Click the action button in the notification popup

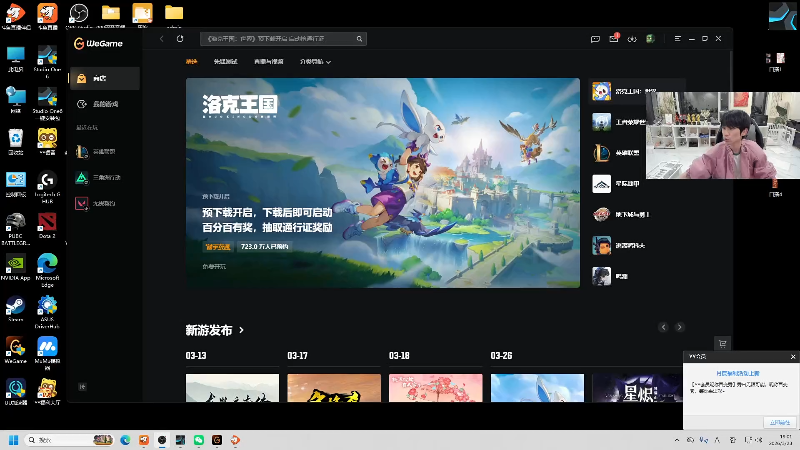(780, 422)
